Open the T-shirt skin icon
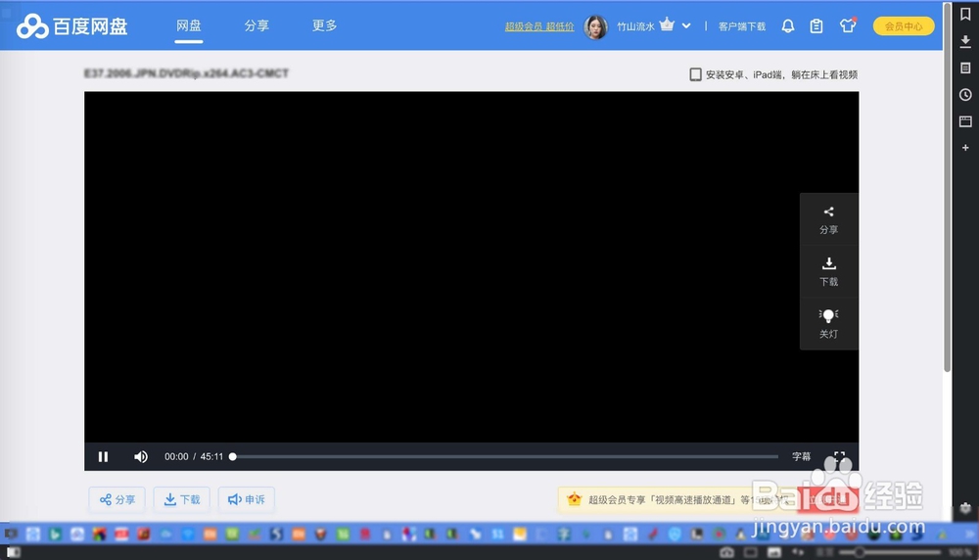Screen dimensions: 979x560 (x=847, y=25)
